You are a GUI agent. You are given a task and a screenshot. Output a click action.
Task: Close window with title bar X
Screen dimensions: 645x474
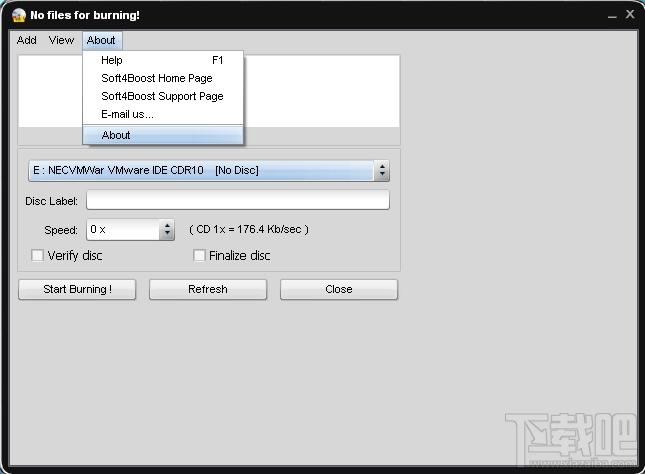pos(630,14)
